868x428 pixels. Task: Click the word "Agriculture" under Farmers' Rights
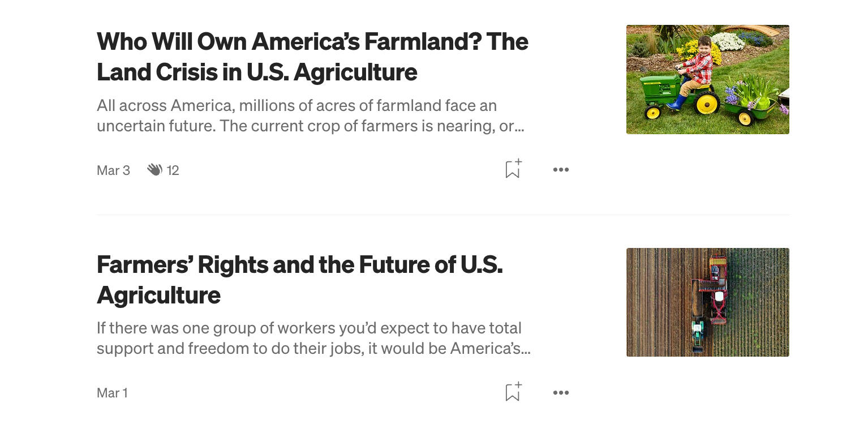158,296
